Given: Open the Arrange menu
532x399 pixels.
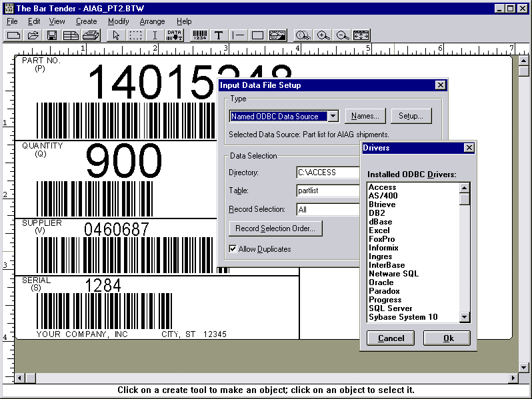Looking at the screenshot, I should (x=153, y=21).
